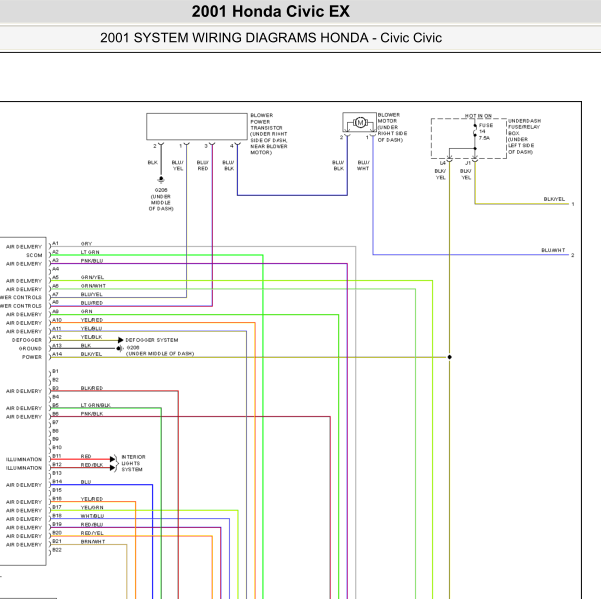
Task: Click the 'RED/BLU' wire label at B19
Action: 92,525
